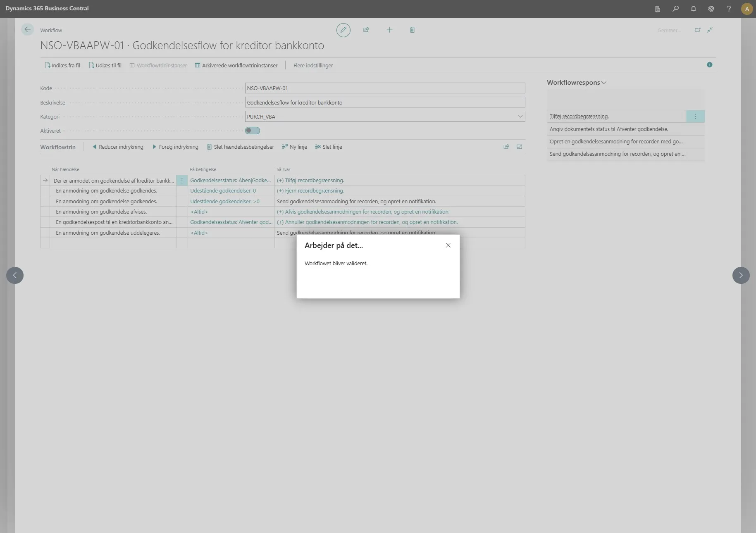Open row options for first workflow step
The image size is (756, 533).
[182, 181]
